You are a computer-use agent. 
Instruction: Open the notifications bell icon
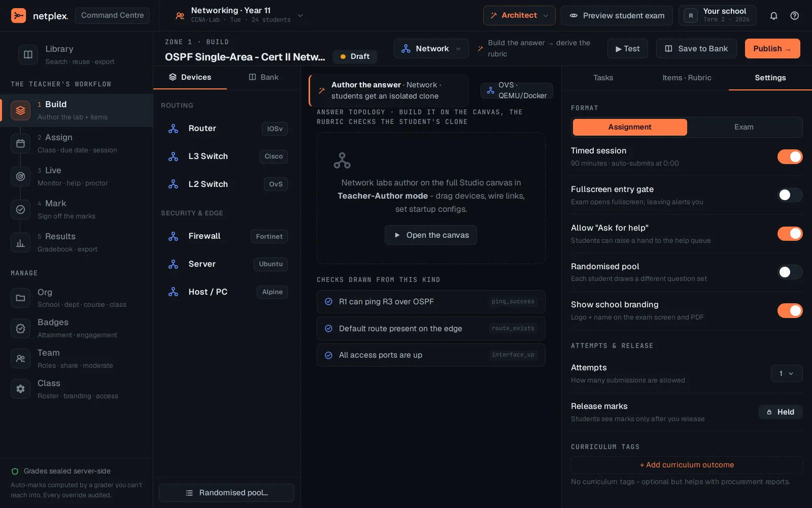[x=773, y=16]
